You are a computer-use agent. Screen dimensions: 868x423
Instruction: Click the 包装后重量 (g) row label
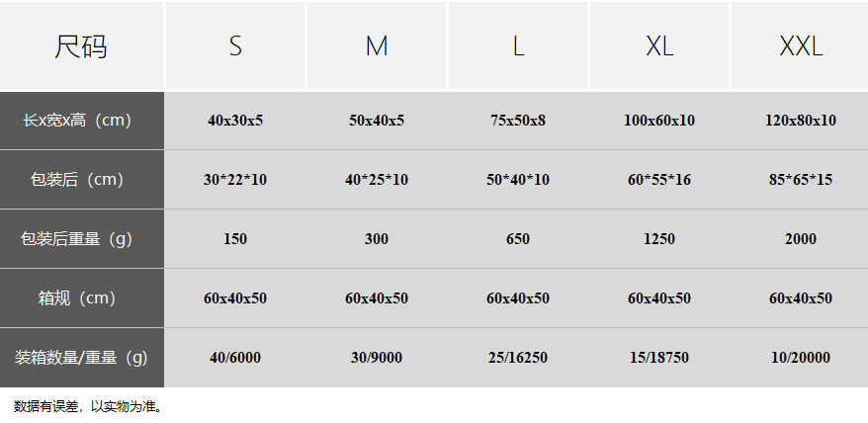click(81, 239)
